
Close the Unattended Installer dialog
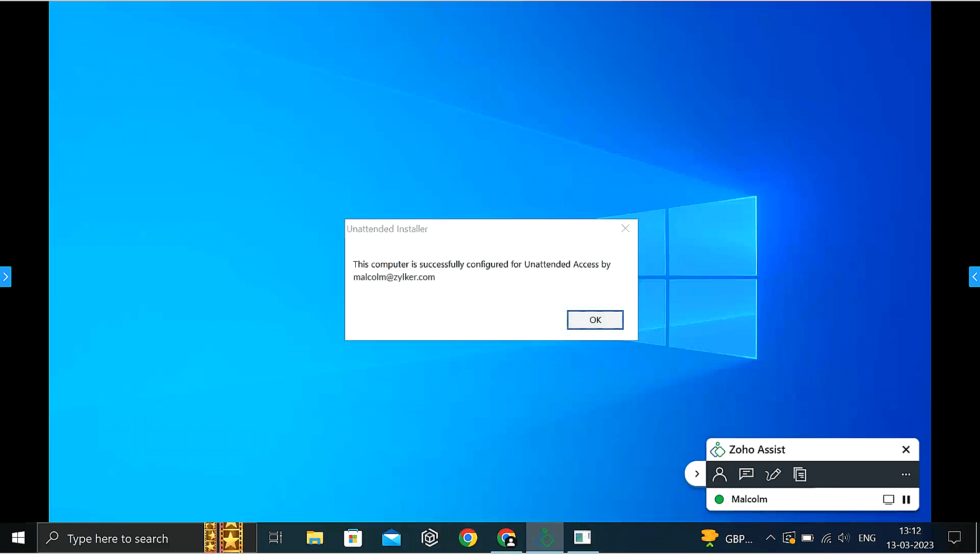click(x=625, y=229)
